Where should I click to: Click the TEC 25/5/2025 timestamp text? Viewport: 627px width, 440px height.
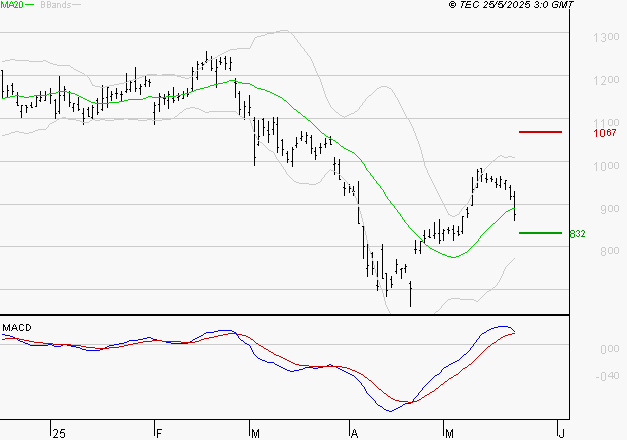click(x=511, y=5)
